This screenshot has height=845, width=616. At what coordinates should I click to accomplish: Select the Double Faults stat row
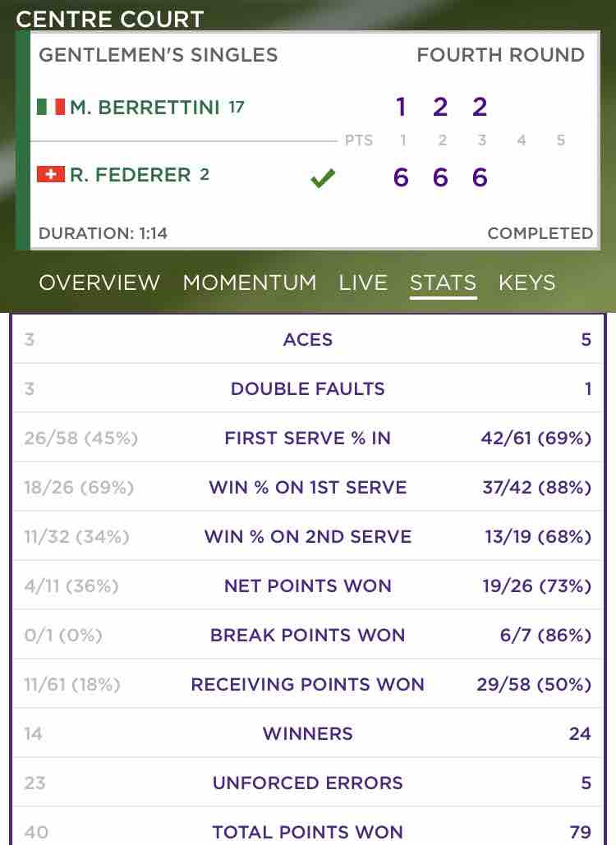coord(308,388)
